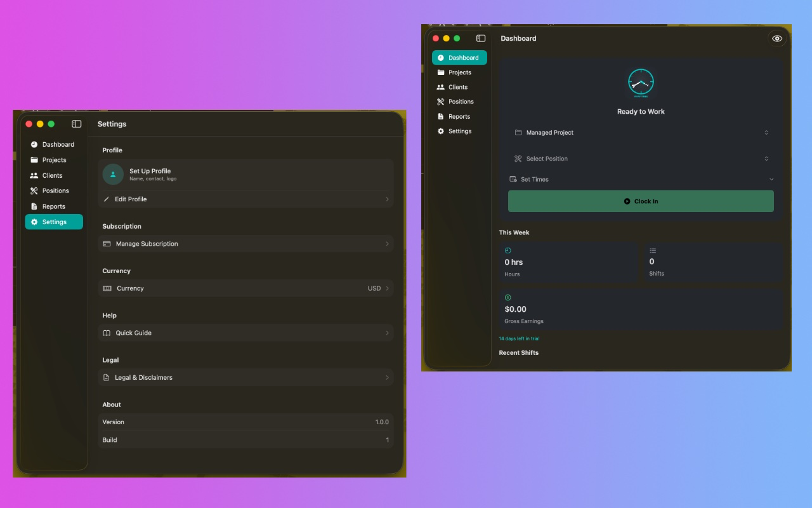Open Reports in Settings window sidebar
Viewport: 812px width, 508px height.
(54, 206)
